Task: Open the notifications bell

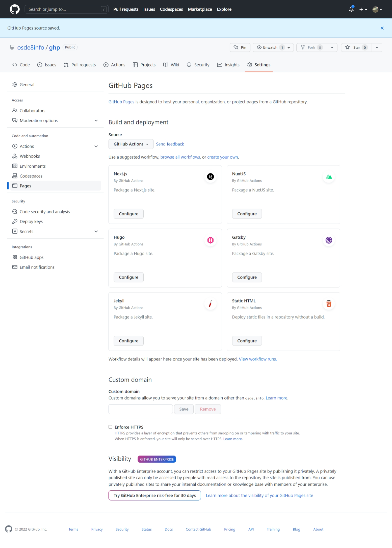Action: pyautogui.click(x=351, y=9)
